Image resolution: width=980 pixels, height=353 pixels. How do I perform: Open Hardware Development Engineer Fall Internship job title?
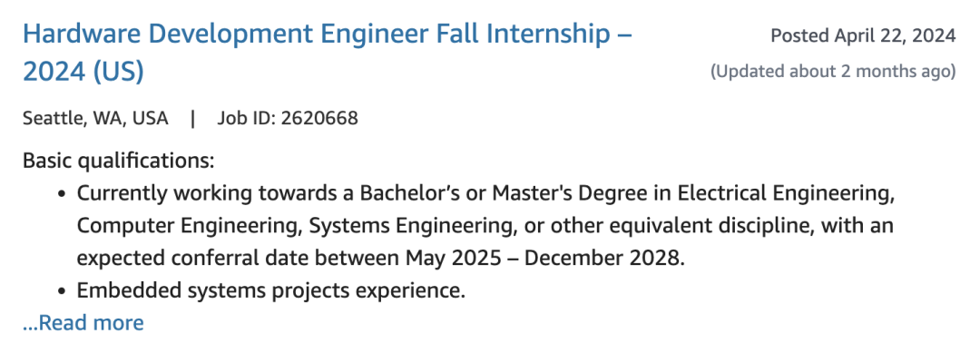tap(328, 54)
